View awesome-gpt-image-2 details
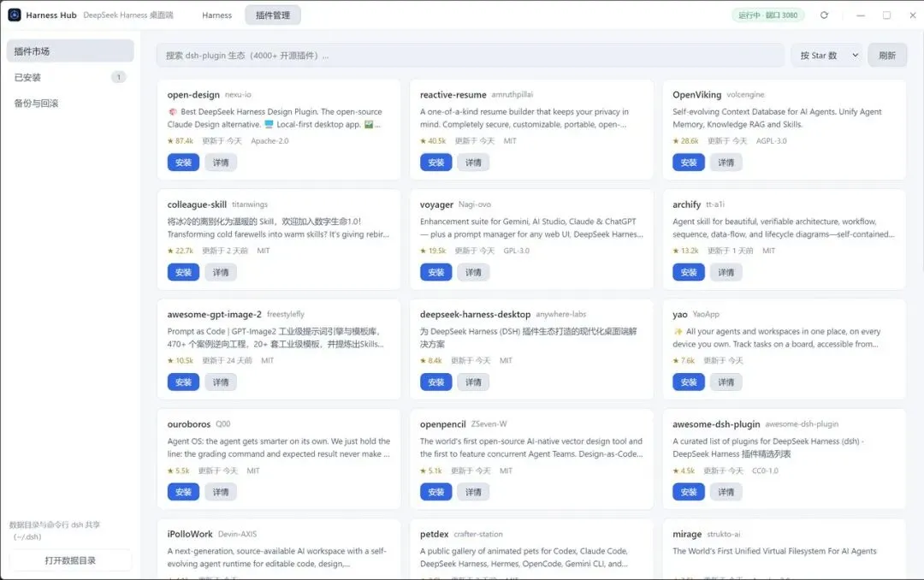The image size is (924, 580). click(221, 382)
